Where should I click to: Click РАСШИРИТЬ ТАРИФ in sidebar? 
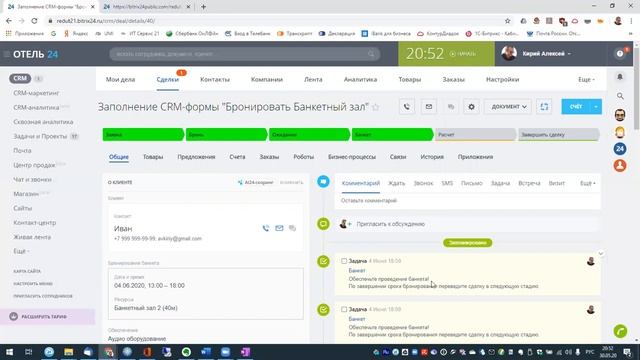[x=44, y=317]
